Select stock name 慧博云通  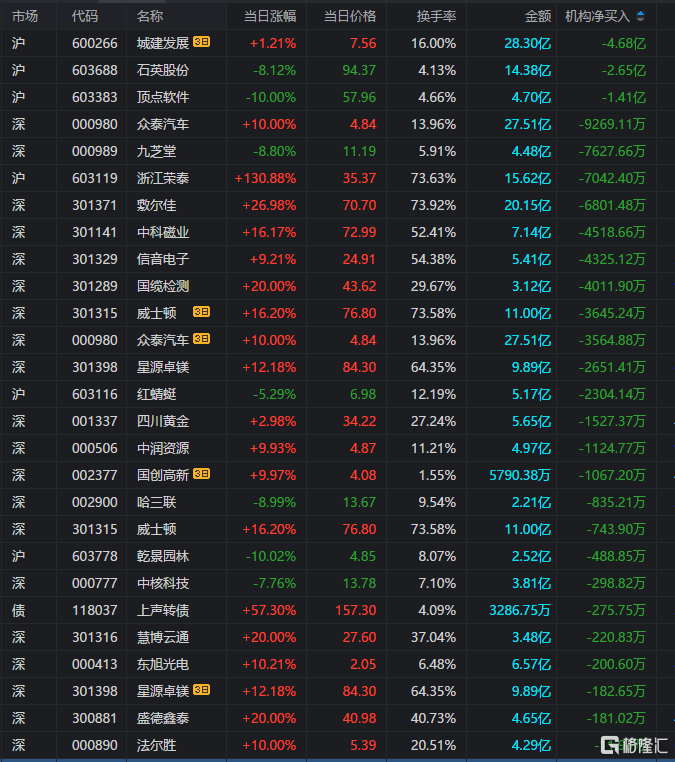coord(163,637)
